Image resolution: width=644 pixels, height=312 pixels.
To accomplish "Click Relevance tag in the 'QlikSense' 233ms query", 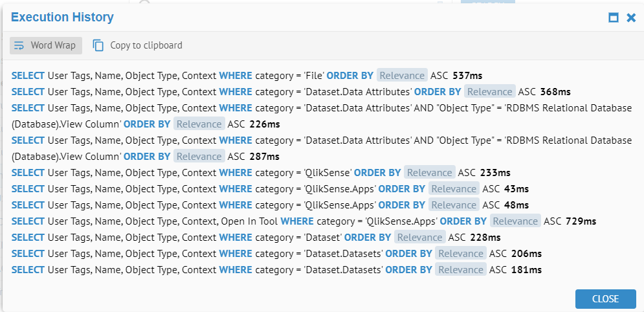I will [430, 172].
